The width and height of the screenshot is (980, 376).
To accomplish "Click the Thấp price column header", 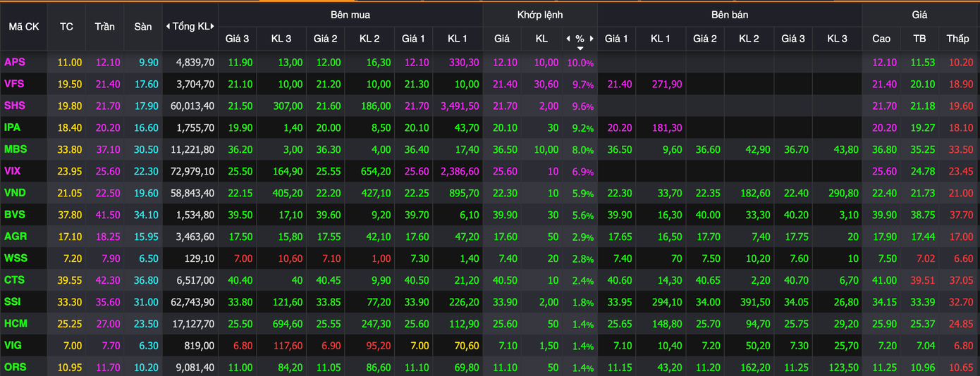I will (958, 39).
